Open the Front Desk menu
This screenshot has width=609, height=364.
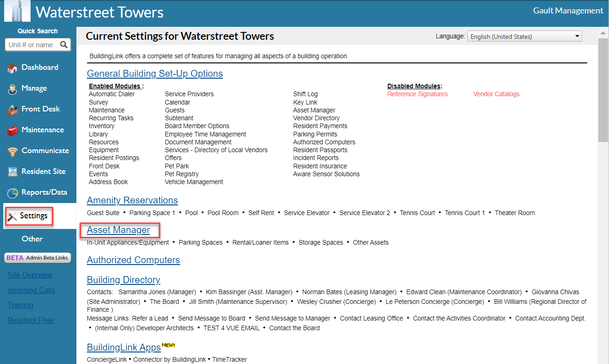click(x=41, y=109)
